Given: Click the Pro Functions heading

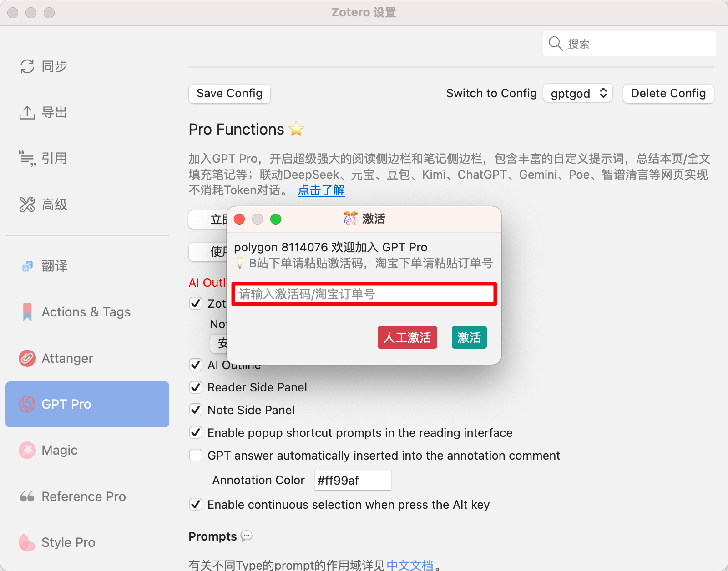Looking at the screenshot, I should click(237, 129).
